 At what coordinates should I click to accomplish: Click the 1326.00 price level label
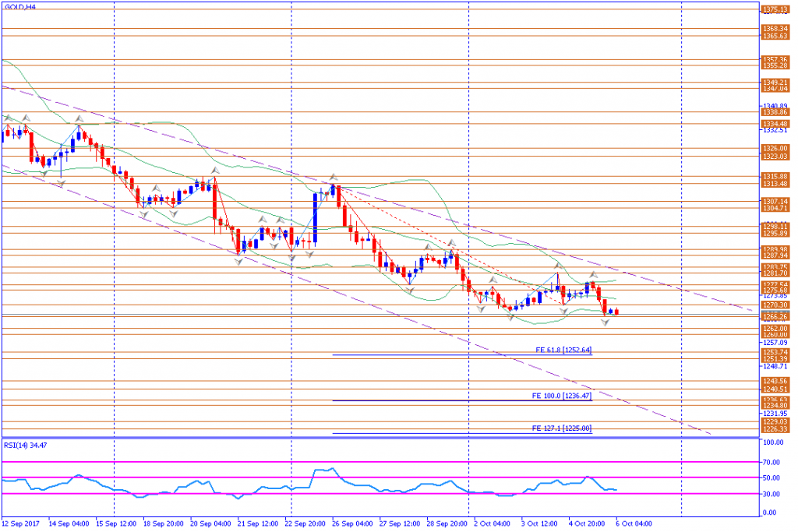[x=775, y=149]
